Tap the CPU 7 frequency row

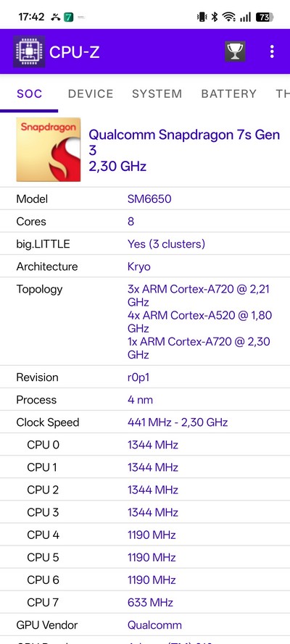(x=145, y=603)
